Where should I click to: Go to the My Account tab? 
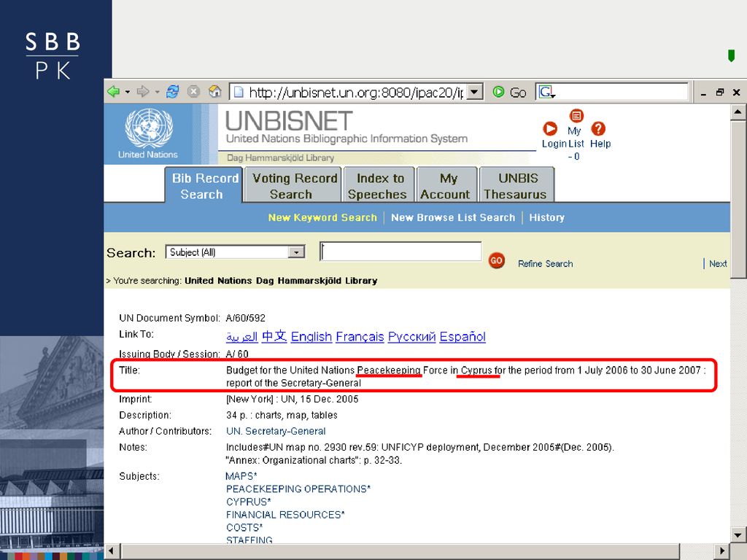447,185
